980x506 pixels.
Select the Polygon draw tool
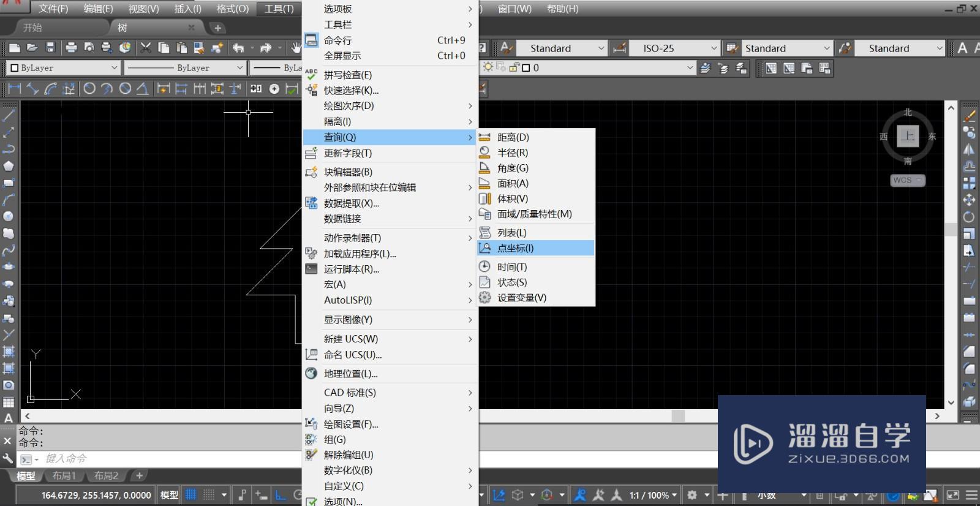[9, 165]
